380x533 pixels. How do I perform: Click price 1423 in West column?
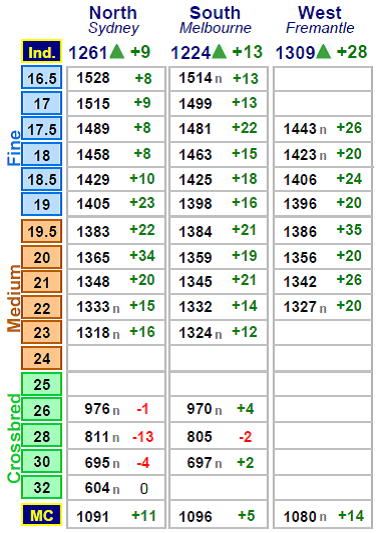[300, 155]
